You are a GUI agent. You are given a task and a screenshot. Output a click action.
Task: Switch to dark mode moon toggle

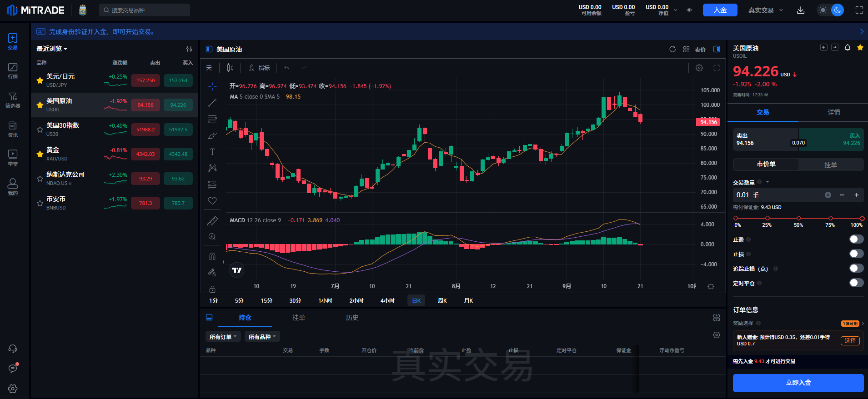[838, 10]
